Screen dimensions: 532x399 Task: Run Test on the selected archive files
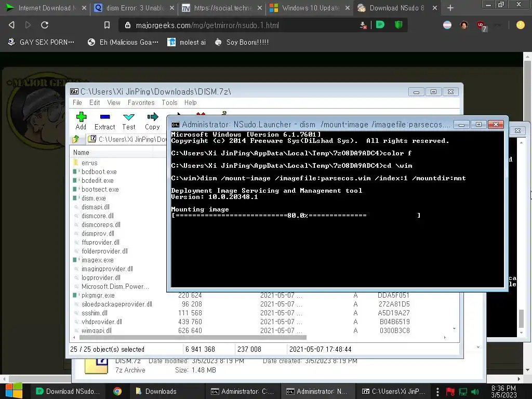pos(129,121)
